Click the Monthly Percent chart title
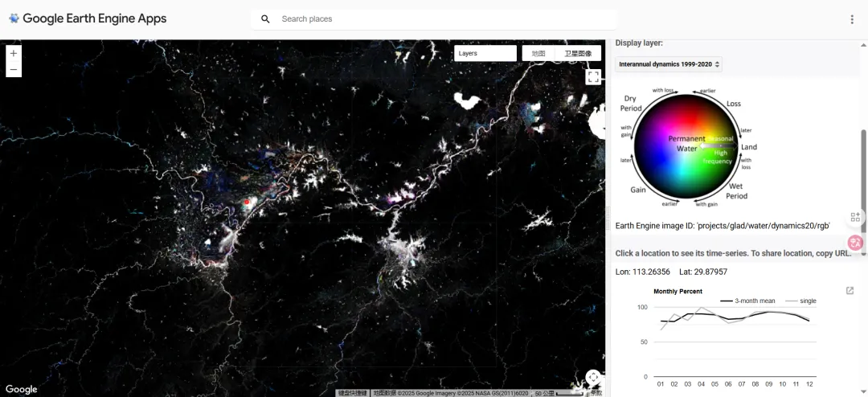The height and width of the screenshot is (397, 868). (678, 291)
